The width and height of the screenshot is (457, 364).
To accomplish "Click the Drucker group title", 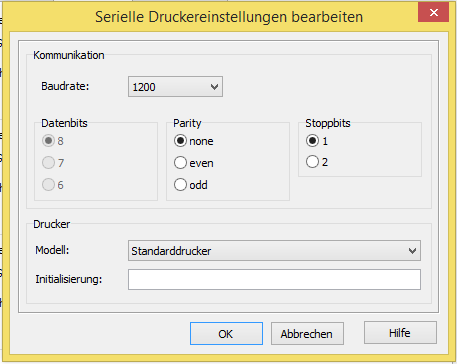I will pyautogui.click(x=52, y=224).
